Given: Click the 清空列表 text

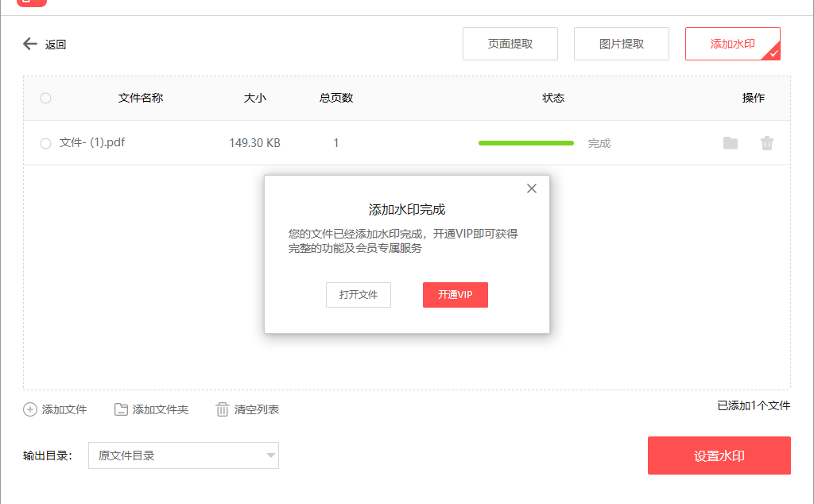Looking at the screenshot, I should tap(257, 409).
